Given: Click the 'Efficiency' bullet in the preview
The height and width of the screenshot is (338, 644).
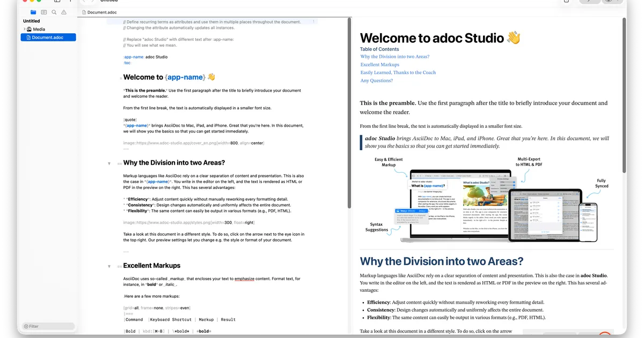Looking at the screenshot, I should (456, 302).
